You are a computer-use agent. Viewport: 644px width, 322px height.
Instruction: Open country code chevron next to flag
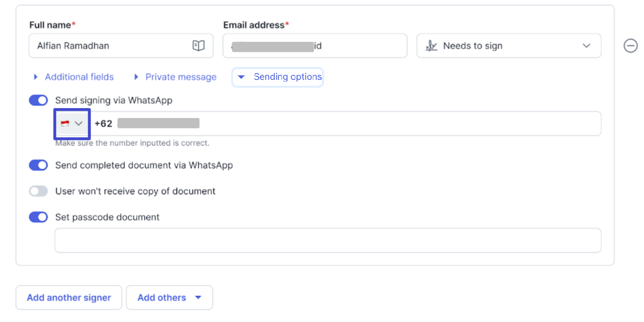coord(79,124)
